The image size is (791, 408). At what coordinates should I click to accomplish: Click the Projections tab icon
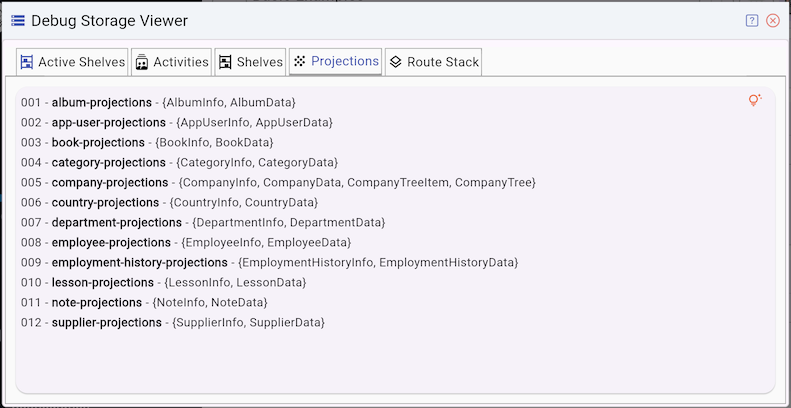(x=300, y=61)
